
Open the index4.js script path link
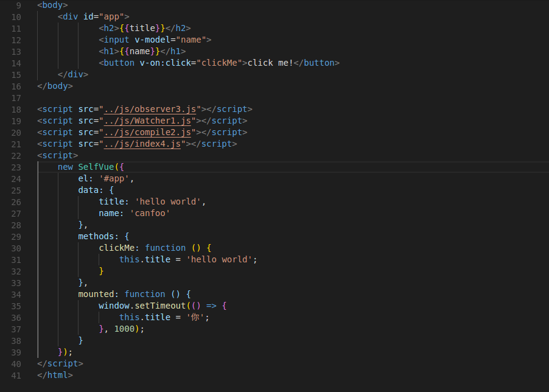(142, 144)
